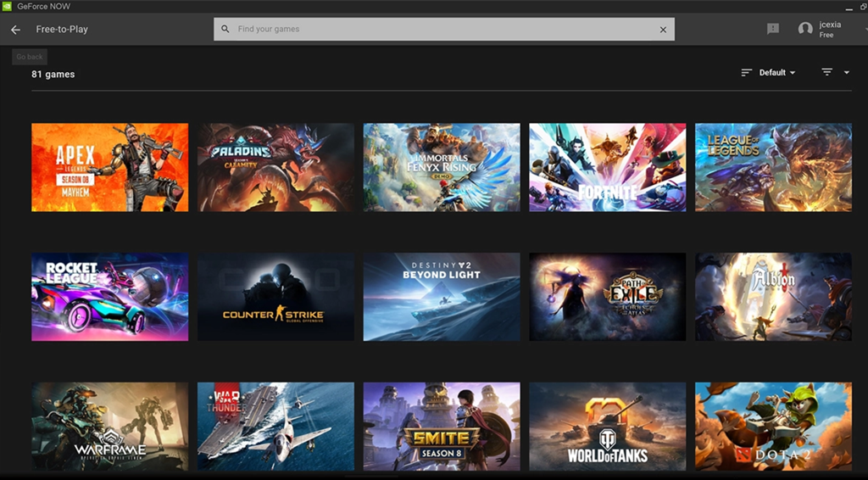This screenshot has height=480, width=868.
Task: Click the jcexia account name
Action: [831, 25]
